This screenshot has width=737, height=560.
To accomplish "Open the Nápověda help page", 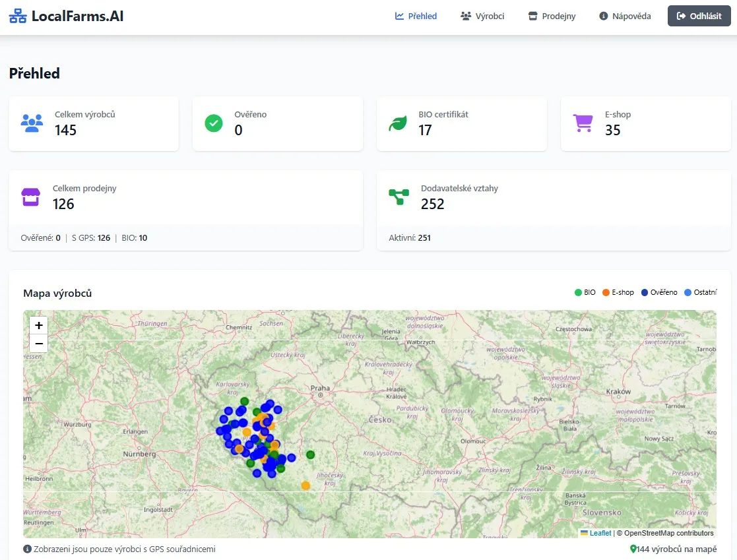I will [625, 16].
